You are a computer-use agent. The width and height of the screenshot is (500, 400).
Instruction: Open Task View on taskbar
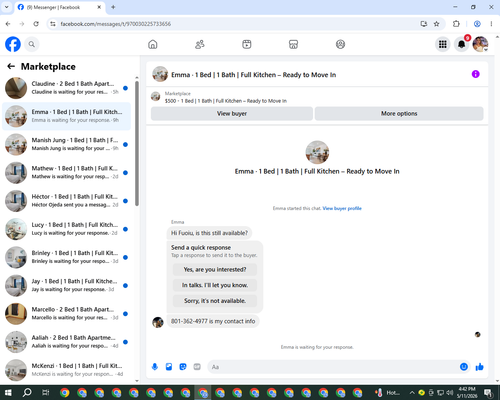(x=46, y=393)
